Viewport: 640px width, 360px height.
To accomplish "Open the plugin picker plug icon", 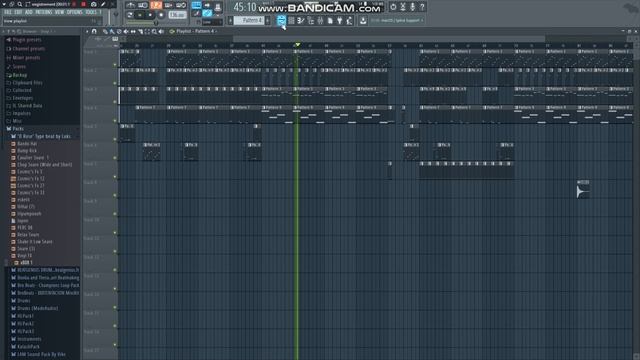I will pyautogui.click(x=340, y=20).
